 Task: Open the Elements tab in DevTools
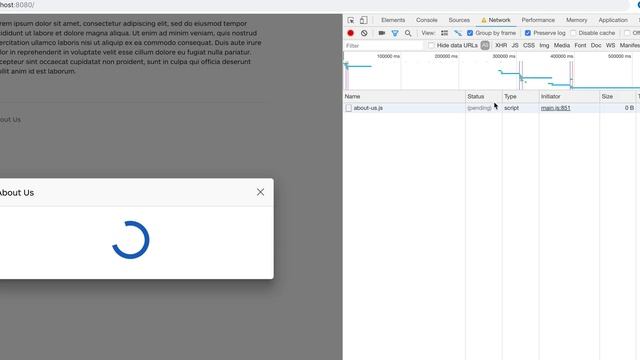[x=393, y=20]
